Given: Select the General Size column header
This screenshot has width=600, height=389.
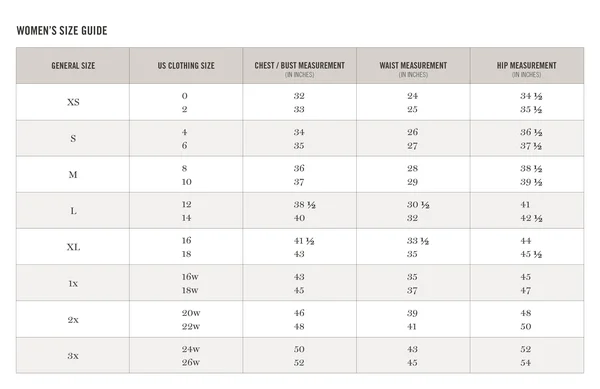Looking at the screenshot, I should (x=73, y=65).
